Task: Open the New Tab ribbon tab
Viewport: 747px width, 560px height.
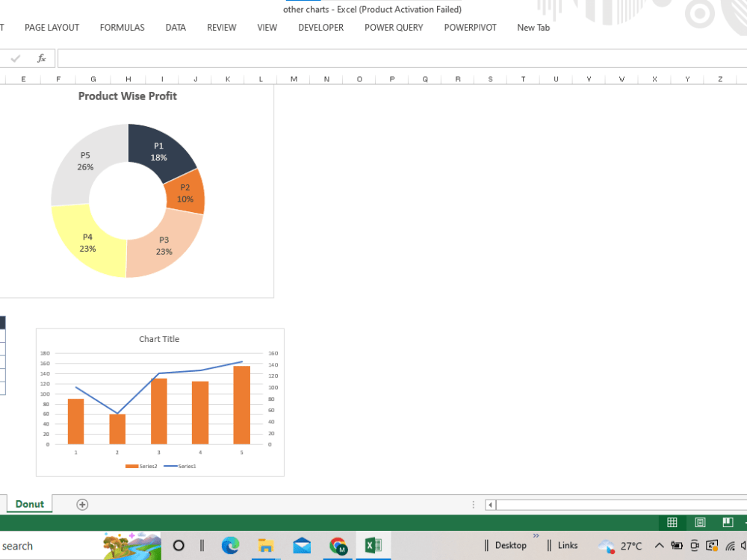Action: click(x=533, y=28)
